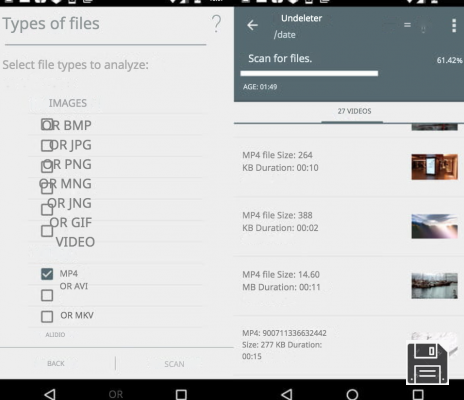Tap Android home circle on right screen

coord(352,394)
